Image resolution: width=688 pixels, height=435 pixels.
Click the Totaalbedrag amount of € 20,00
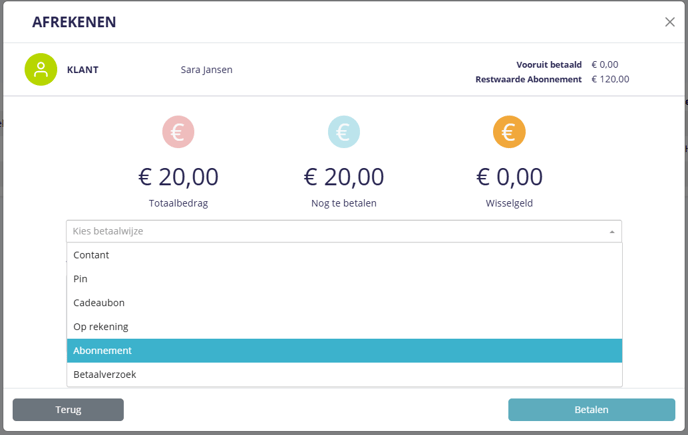[x=178, y=177]
